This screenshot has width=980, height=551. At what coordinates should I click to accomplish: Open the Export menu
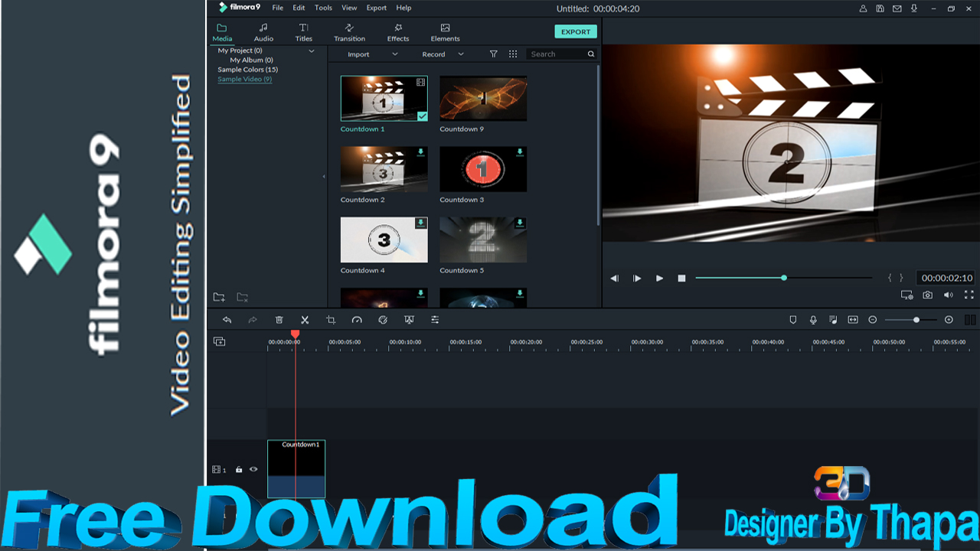[x=377, y=8]
